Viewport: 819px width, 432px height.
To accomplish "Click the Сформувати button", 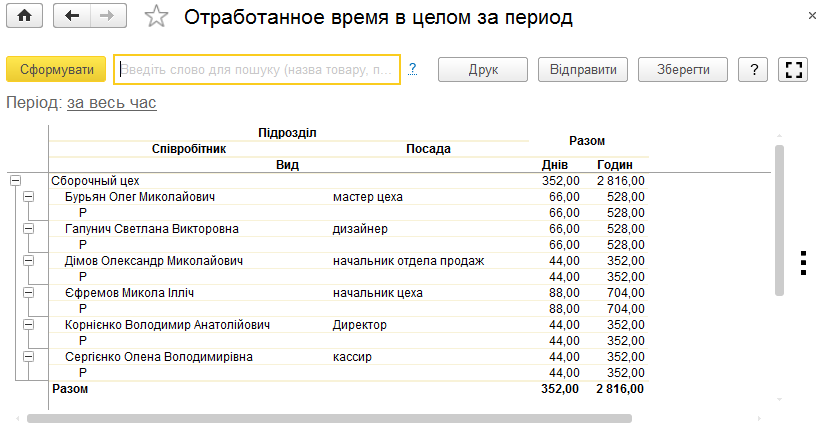I will click(56, 69).
